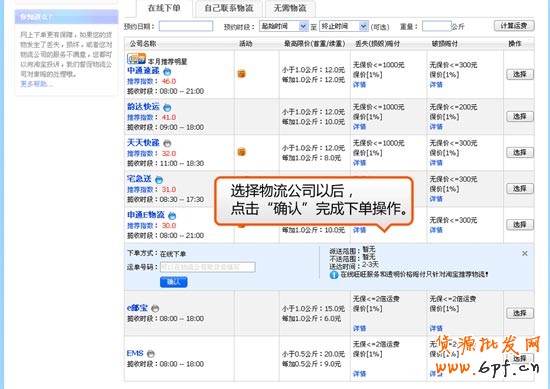Click 最高限价 column header
Viewport: 550px width, 389px height.
tap(315, 44)
